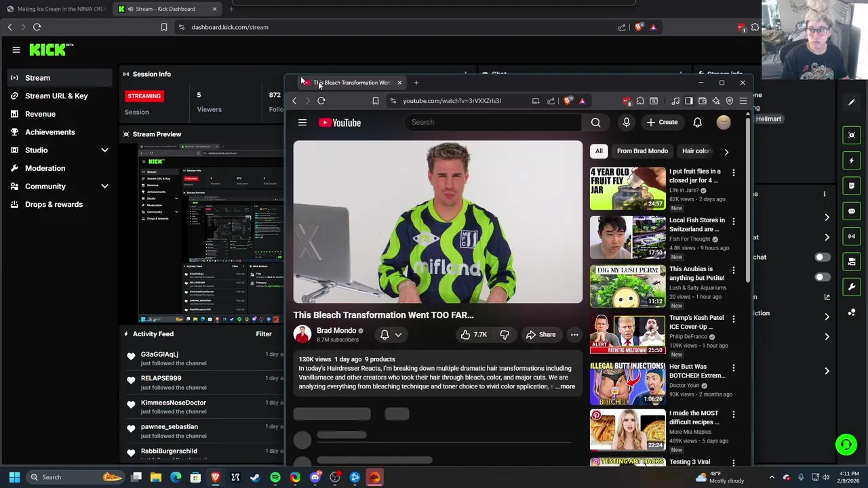
Task: Expand the video description with ...more
Action: click(566, 386)
